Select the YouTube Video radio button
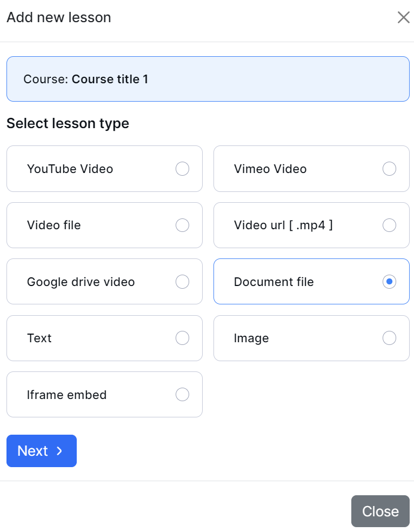414x532 pixels. (x=182, y=169)
